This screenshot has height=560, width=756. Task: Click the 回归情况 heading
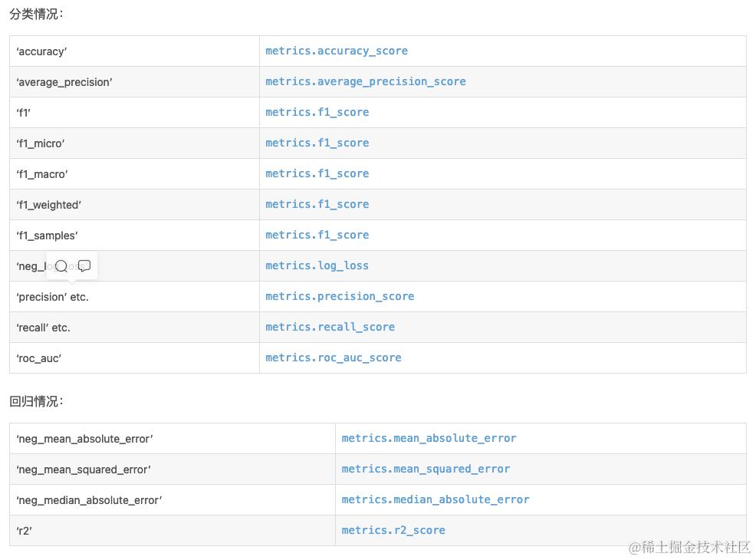(36, 401)
